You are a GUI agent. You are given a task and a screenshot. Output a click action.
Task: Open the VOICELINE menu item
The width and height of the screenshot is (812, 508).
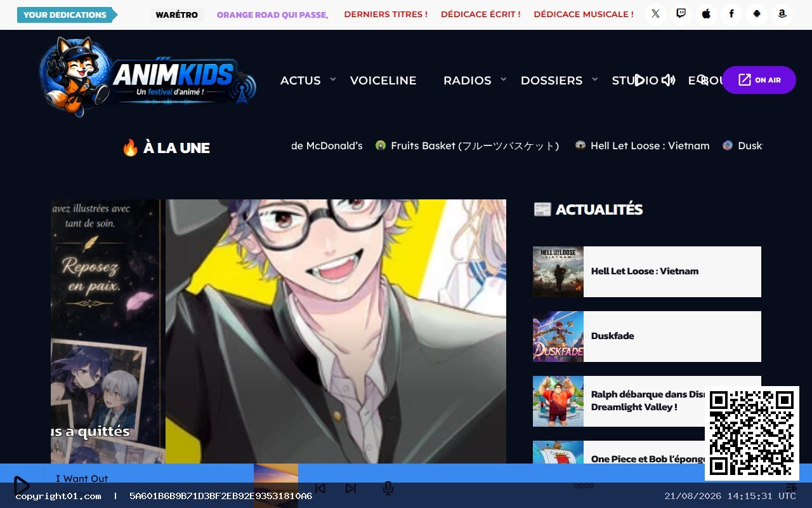pyautogui.click(x=383, y=80)
